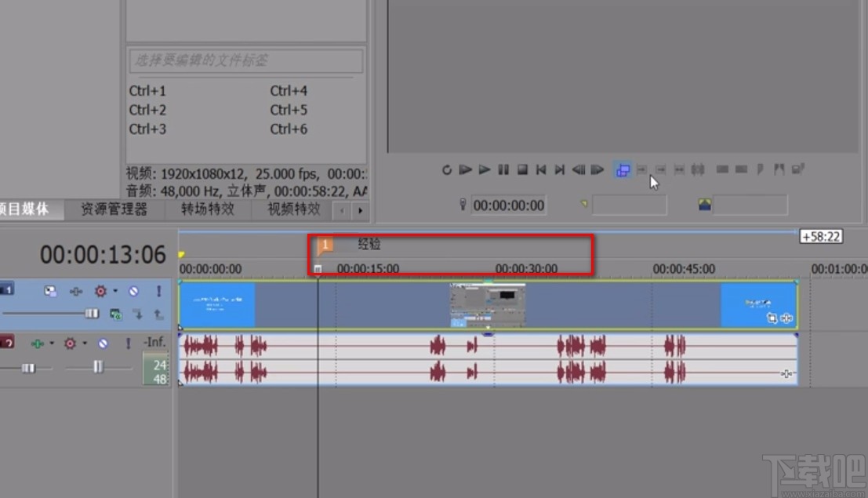This screenshot has height=498, width=868.
Task: Click the trimmer waveform-style icon before the two rectangle icons
Action: tap(698, 169)
